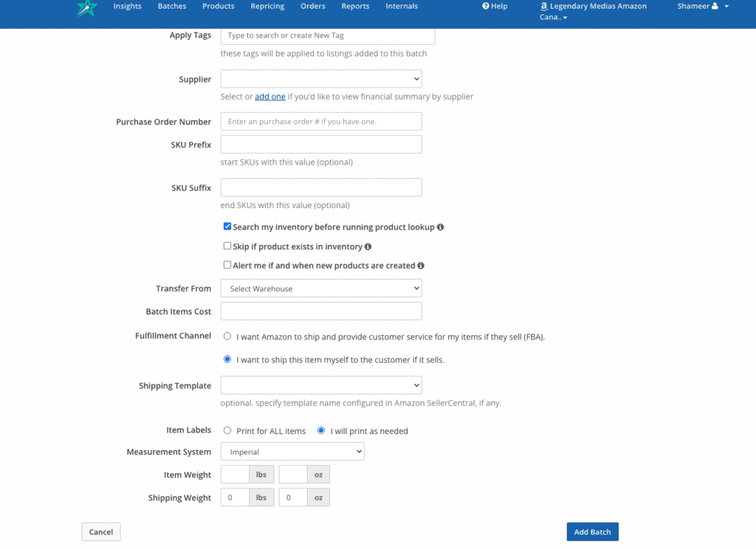
Task: Expand the Legendary Medias Amazon account menu
Action: [593, 12]
